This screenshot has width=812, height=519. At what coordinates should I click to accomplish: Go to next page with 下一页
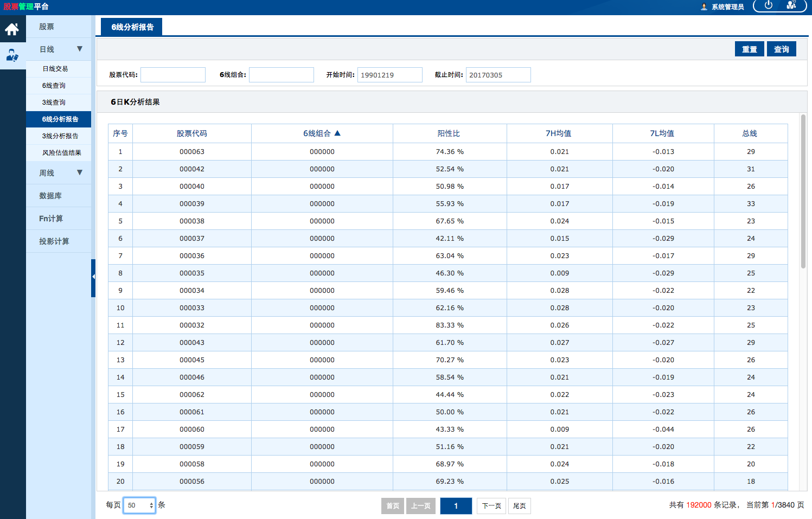pos(491,506)
